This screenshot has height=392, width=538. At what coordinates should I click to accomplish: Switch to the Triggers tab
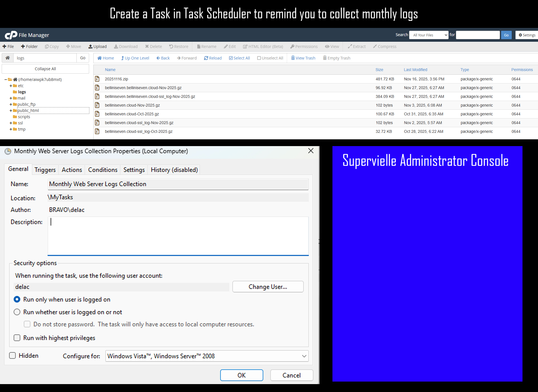(45, 170)
